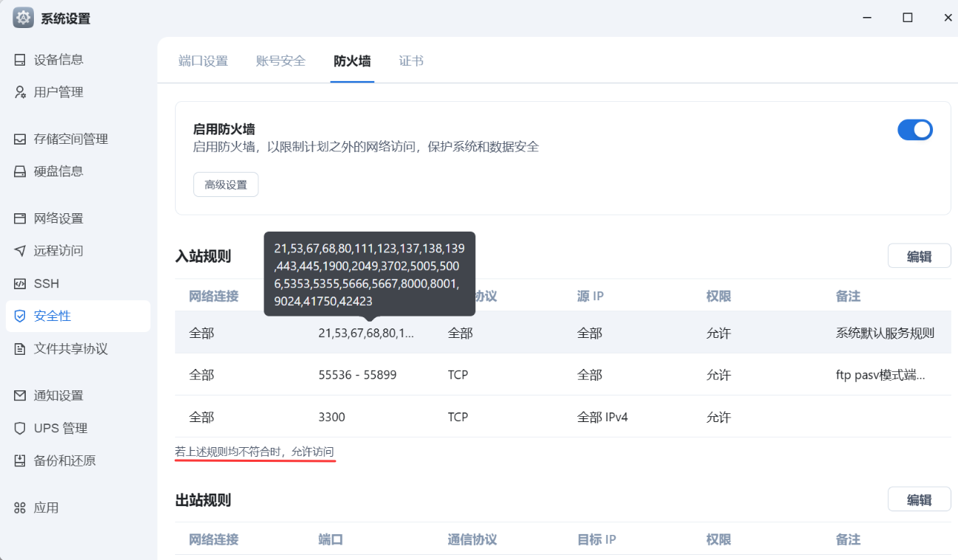Click the expanded port list tooltip
958x560 pixels.
[370, 274]
